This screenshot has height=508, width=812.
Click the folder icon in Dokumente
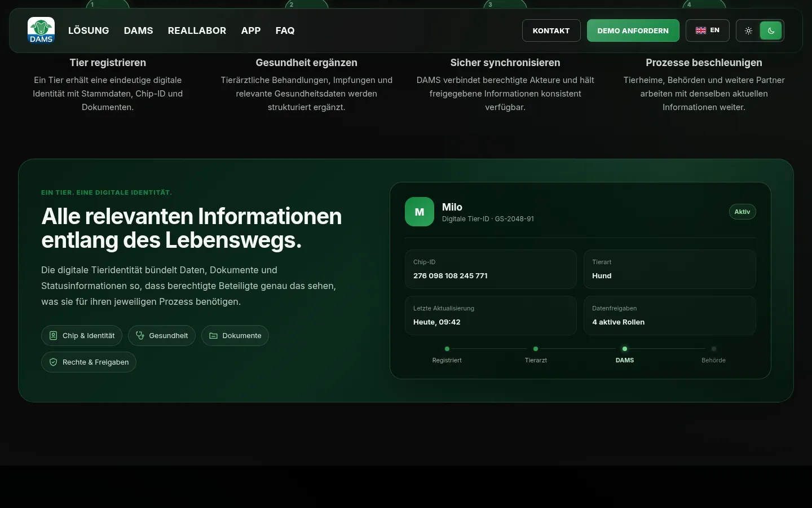coord(213,335)
